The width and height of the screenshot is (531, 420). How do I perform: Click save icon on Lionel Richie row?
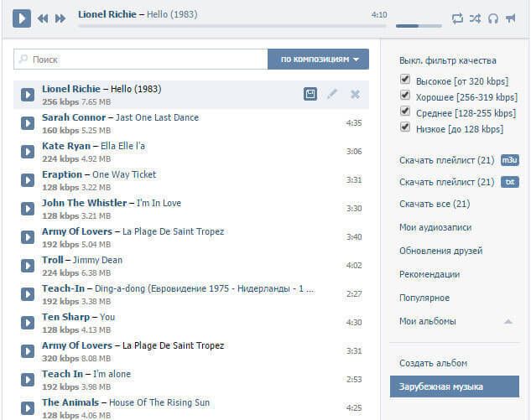pos(310,94)
